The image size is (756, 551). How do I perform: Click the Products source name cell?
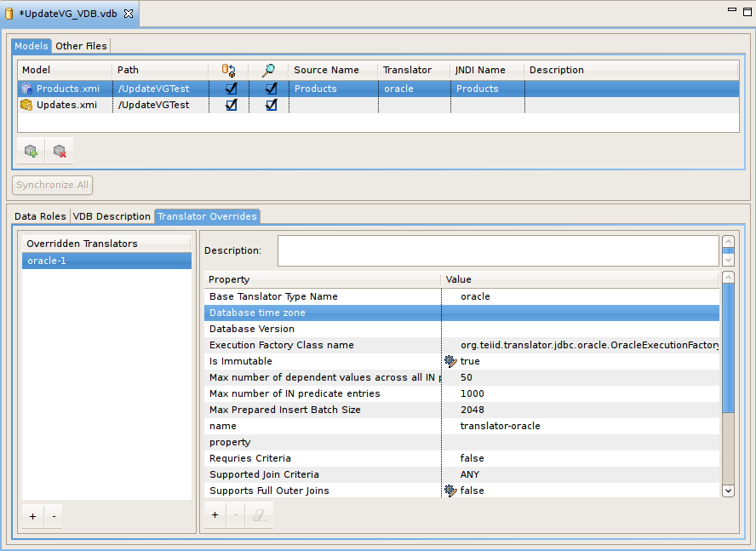click(333, 89)
